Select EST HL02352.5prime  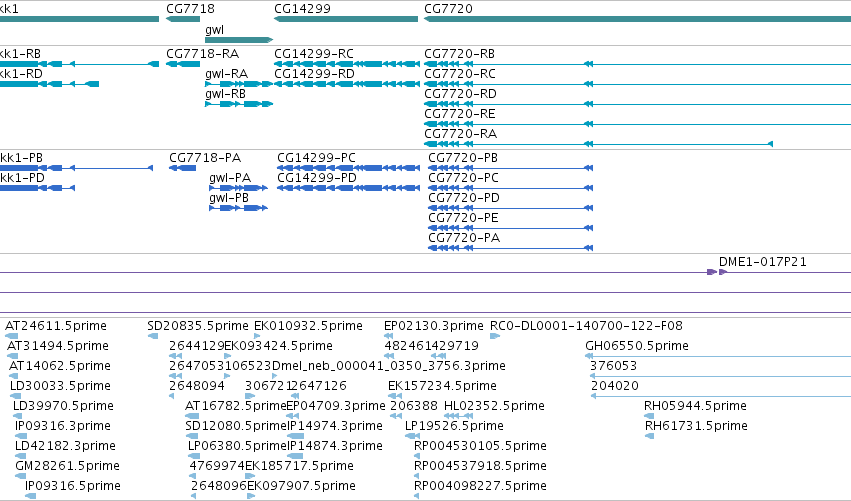point(494,407)
